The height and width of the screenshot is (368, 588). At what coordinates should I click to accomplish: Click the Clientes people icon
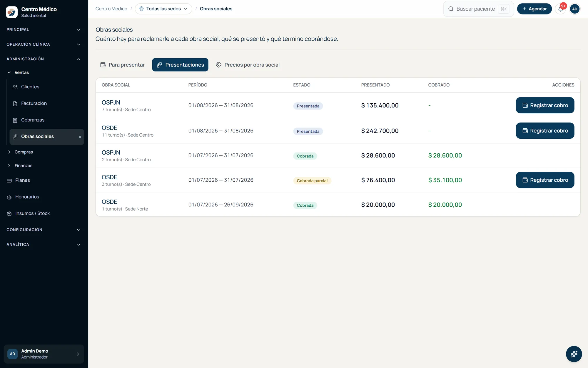click(15, 87)
